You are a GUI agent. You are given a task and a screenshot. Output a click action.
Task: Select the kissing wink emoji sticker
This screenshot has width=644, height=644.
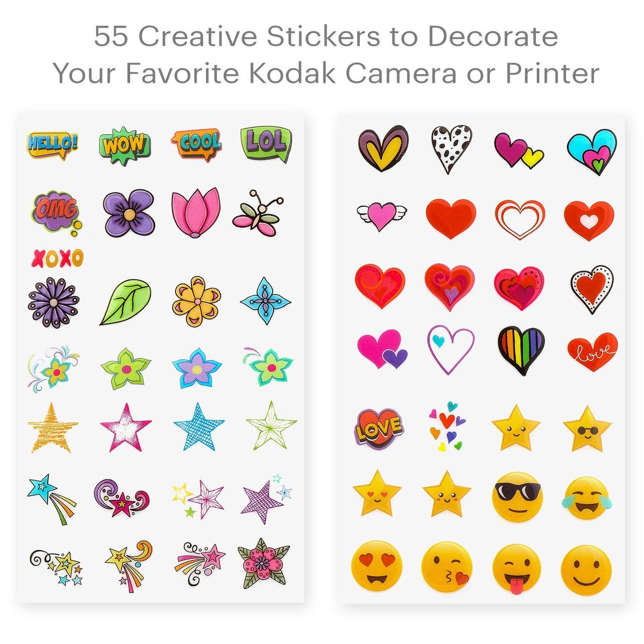447,567
